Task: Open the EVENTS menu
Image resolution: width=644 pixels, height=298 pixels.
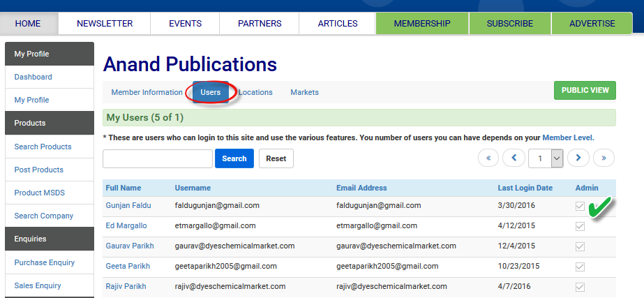Action: (x=185, y=24)
